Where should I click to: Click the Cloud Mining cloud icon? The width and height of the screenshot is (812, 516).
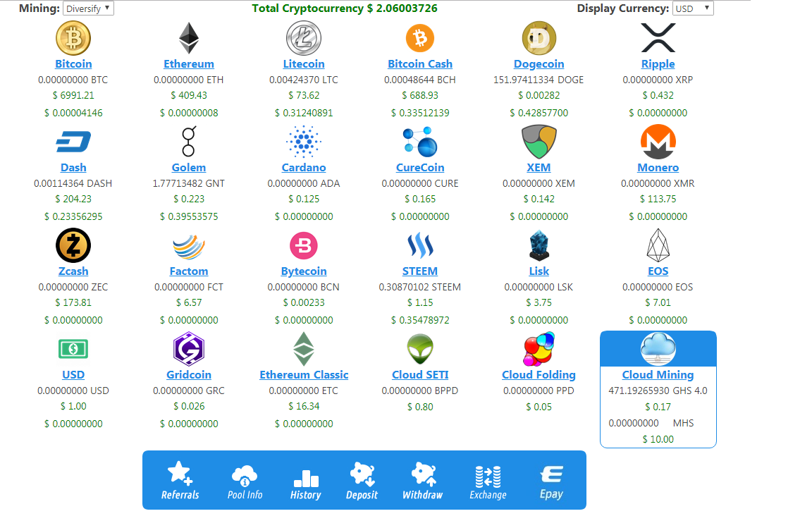click(x=658, y=349)
